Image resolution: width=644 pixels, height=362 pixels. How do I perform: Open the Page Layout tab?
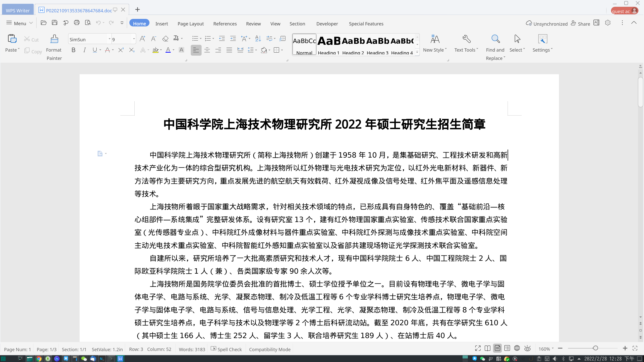click(x=191, y=24)
